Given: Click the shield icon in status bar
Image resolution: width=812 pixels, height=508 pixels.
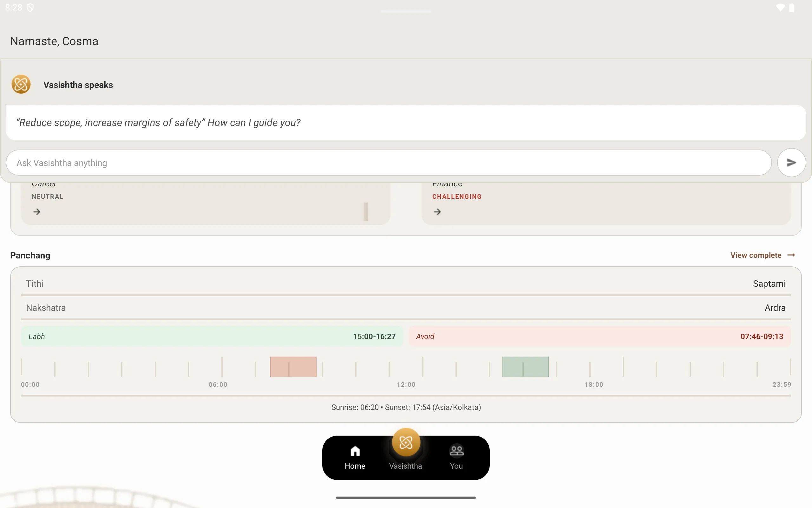Looking at the screenshot, I should click(x=30, y=7).
